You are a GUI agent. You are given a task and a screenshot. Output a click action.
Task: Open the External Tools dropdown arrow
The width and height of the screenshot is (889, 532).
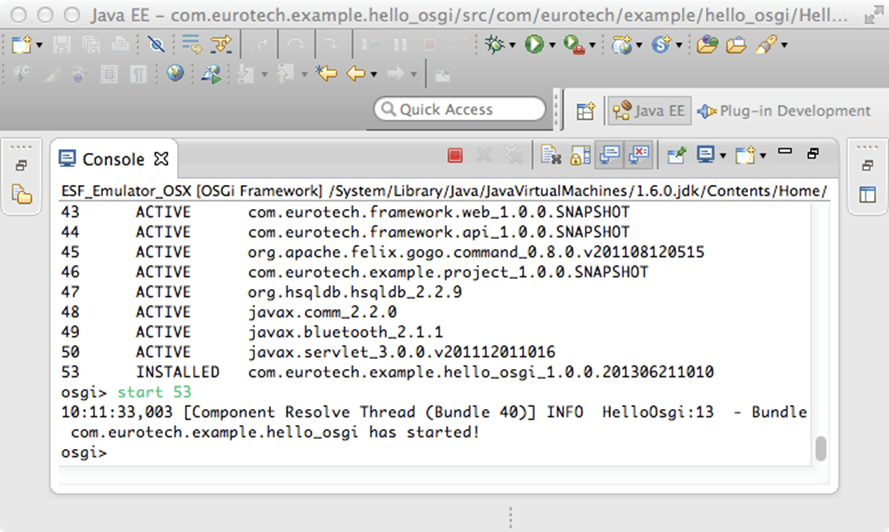pos(592,45)
